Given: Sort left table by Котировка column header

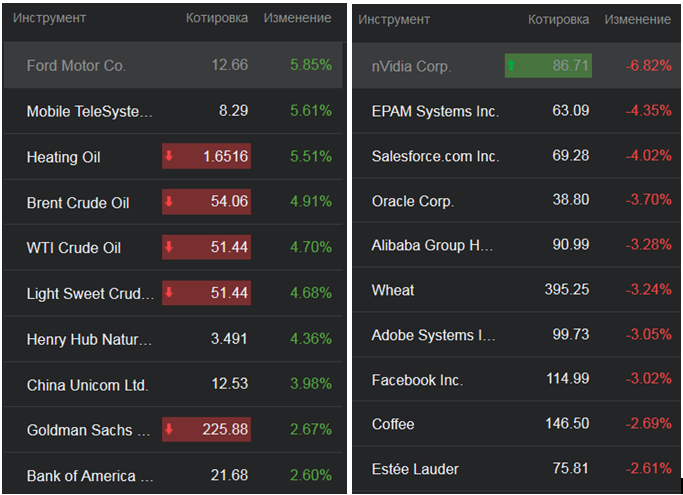Looking at the screenshot, I should point(217,18).
